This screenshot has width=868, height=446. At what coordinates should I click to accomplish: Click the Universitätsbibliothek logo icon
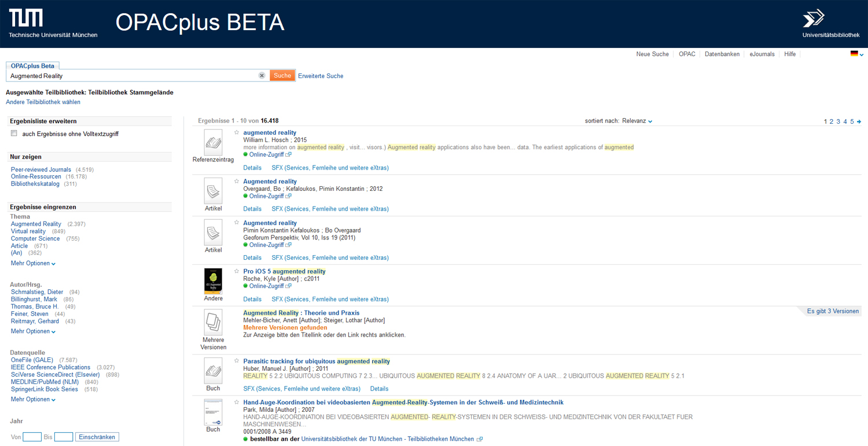[814, 19]
